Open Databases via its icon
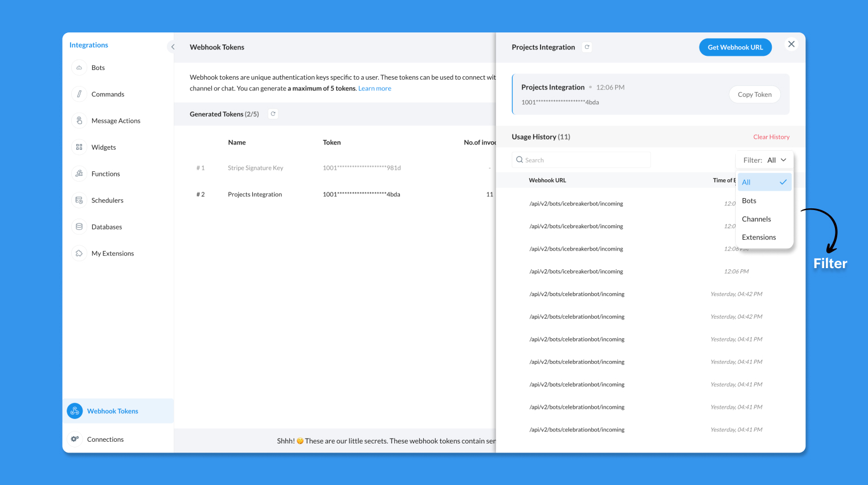 point(79,227)
